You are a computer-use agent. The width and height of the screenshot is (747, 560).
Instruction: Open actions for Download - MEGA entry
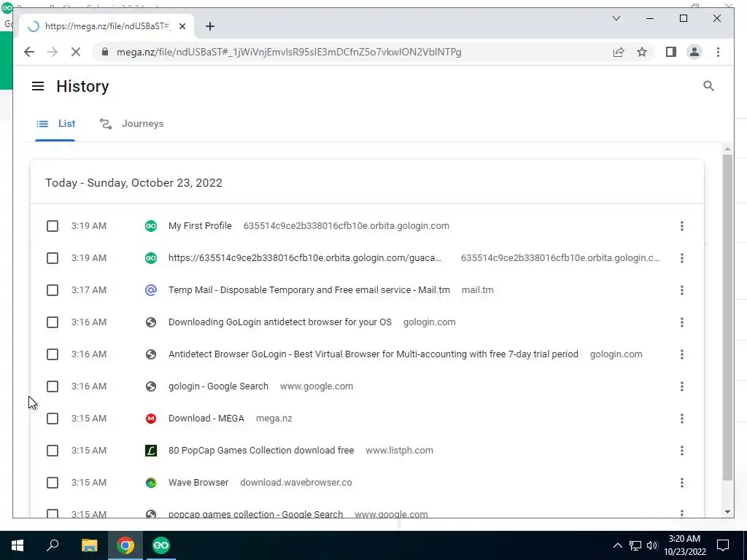point(682,419)
